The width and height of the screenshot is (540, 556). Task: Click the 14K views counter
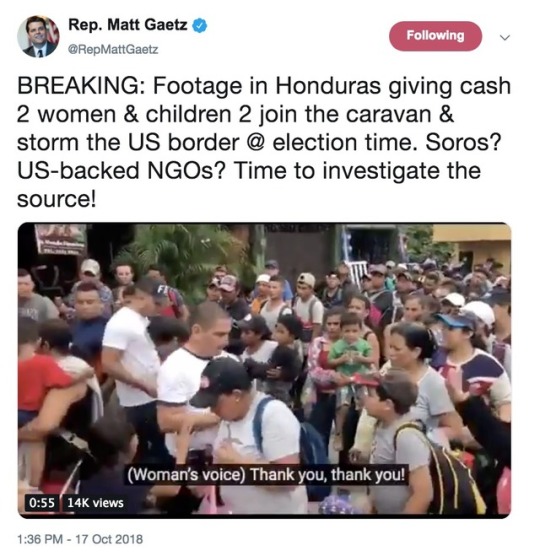[x=95, y=503]
